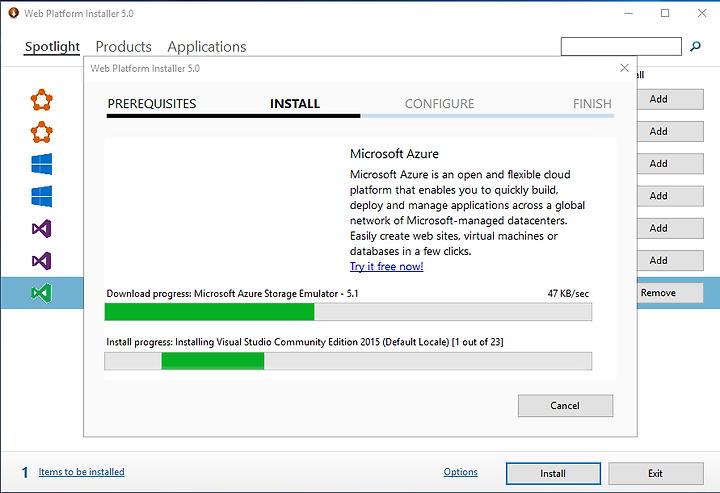Image resolution: width=720 pixels, height=493 pixels.
Task: Click the Add button beside second purple Visual Studio
Action: (x=669, y=260)
